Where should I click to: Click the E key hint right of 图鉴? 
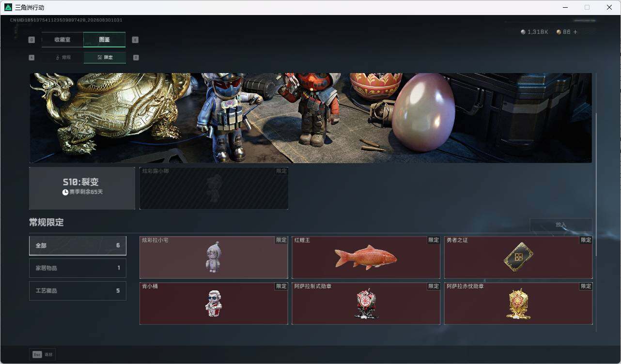(x=135, y=40)
